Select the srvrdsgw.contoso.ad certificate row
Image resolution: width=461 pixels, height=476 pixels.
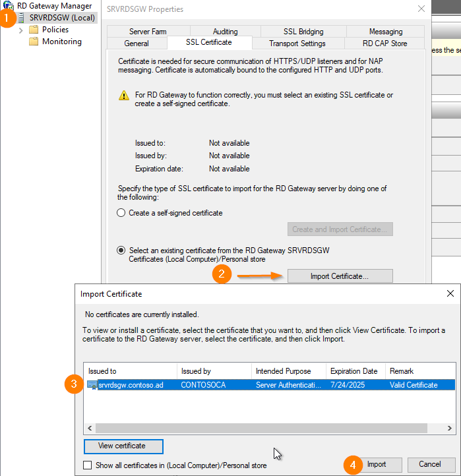[x=270, y=385]
